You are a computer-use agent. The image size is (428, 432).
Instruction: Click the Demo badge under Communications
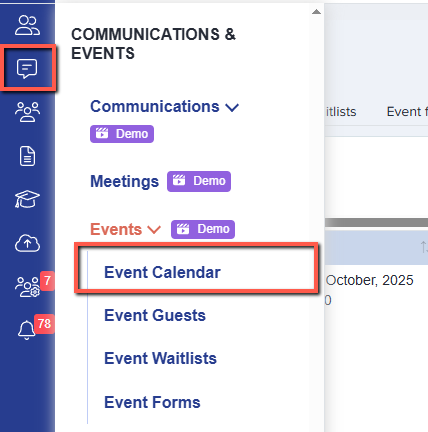(x=122, y=134)
